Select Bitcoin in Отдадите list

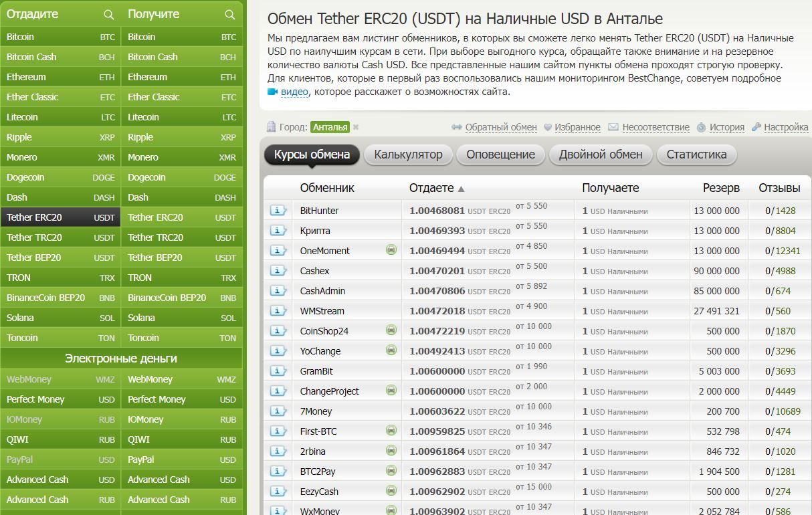point(60,37)
